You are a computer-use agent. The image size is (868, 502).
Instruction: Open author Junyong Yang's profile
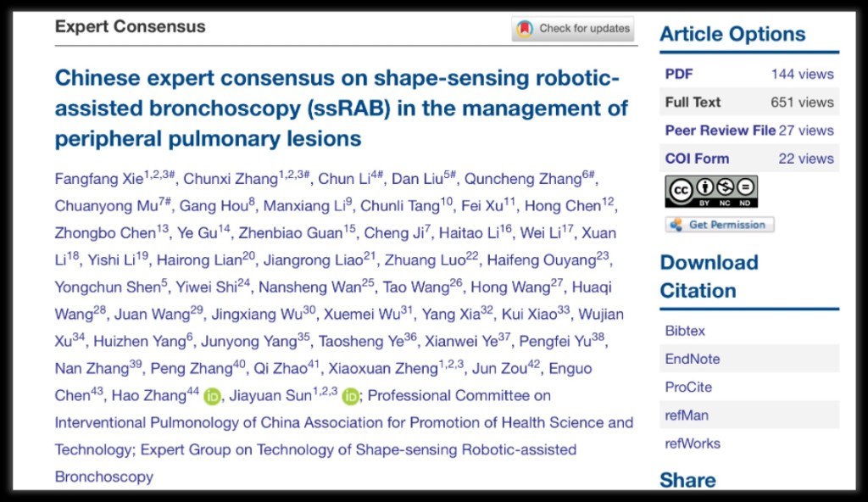tap(249, 342)
